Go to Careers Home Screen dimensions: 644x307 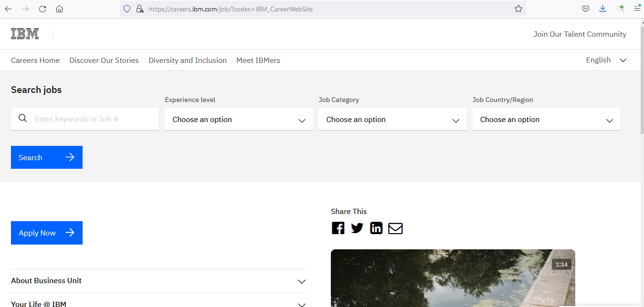(x=35, y=60)
